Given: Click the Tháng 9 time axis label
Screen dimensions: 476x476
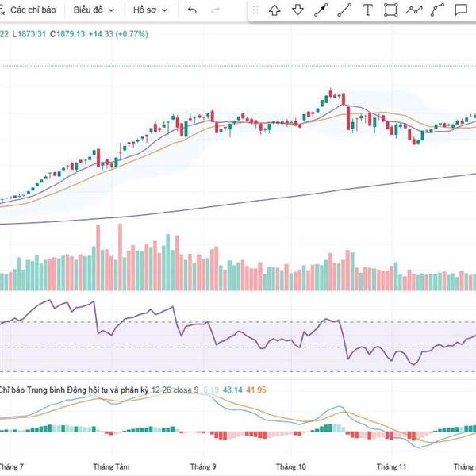Looking at the screenshot, I should (203, 468).
